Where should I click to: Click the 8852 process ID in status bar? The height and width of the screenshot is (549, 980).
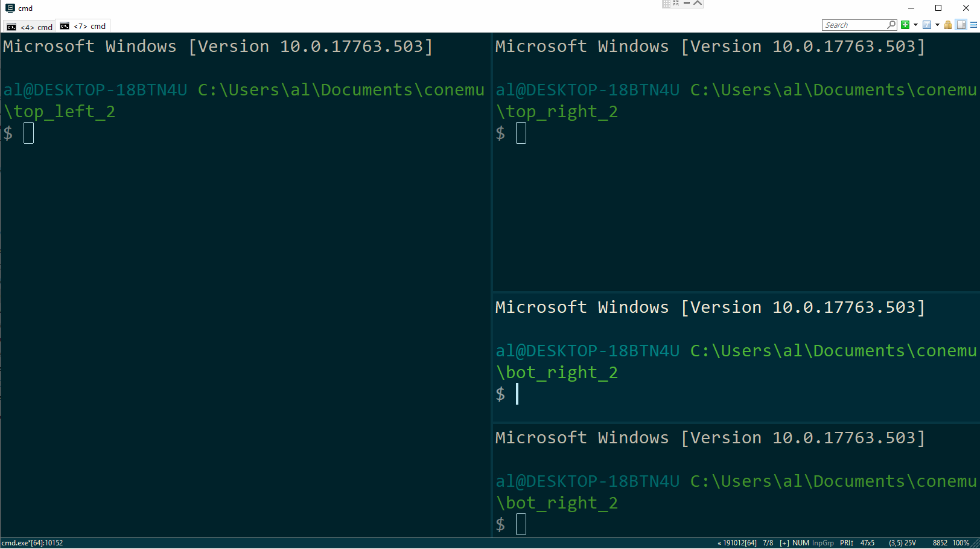940,543
